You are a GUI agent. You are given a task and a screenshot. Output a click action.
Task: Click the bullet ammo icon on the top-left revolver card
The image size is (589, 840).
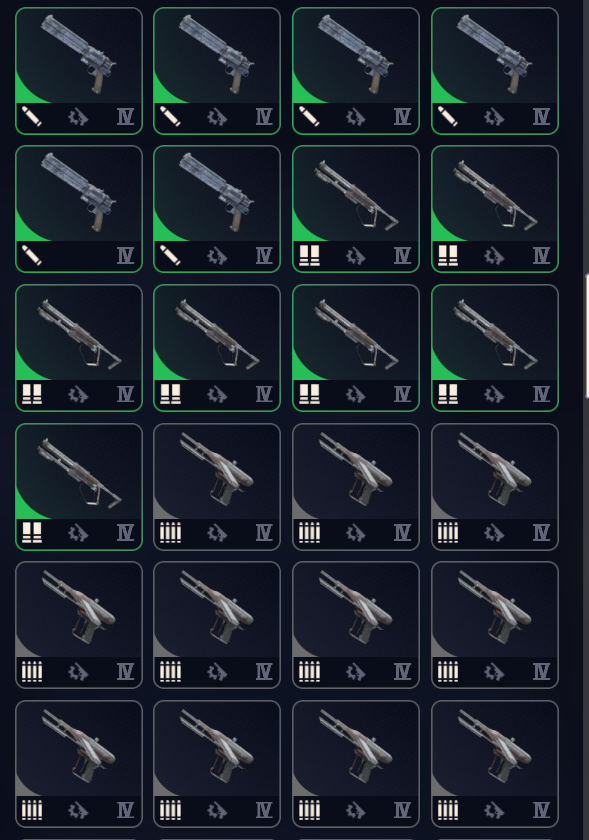coord(32,116)
